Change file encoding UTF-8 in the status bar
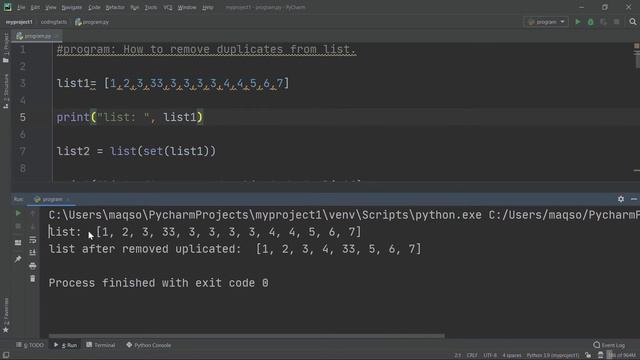 pos(490,355)
